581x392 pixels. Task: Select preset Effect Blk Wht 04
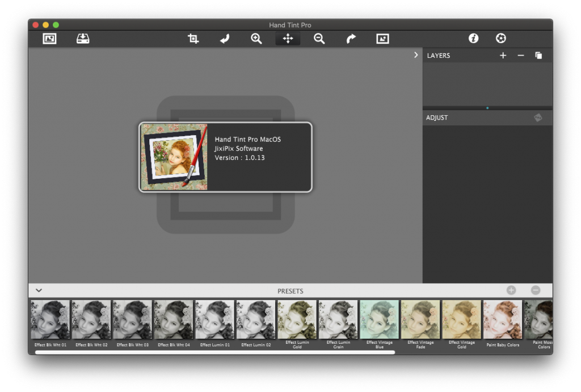(x=174, y=323)
